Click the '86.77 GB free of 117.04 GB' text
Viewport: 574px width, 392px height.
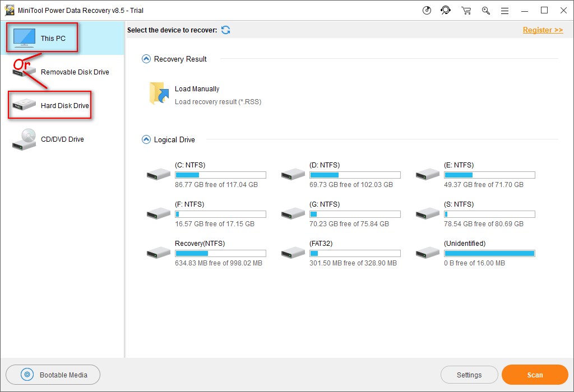click(x=216, y=185)
